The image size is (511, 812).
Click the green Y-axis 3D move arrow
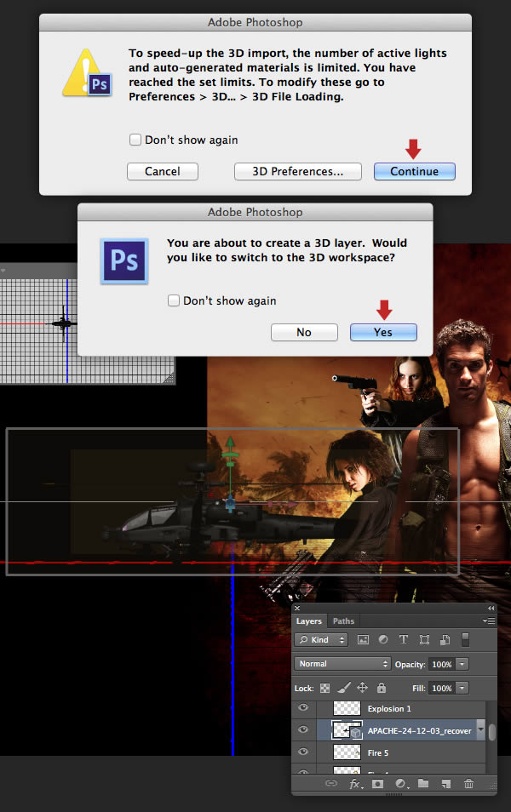point(230,443)
